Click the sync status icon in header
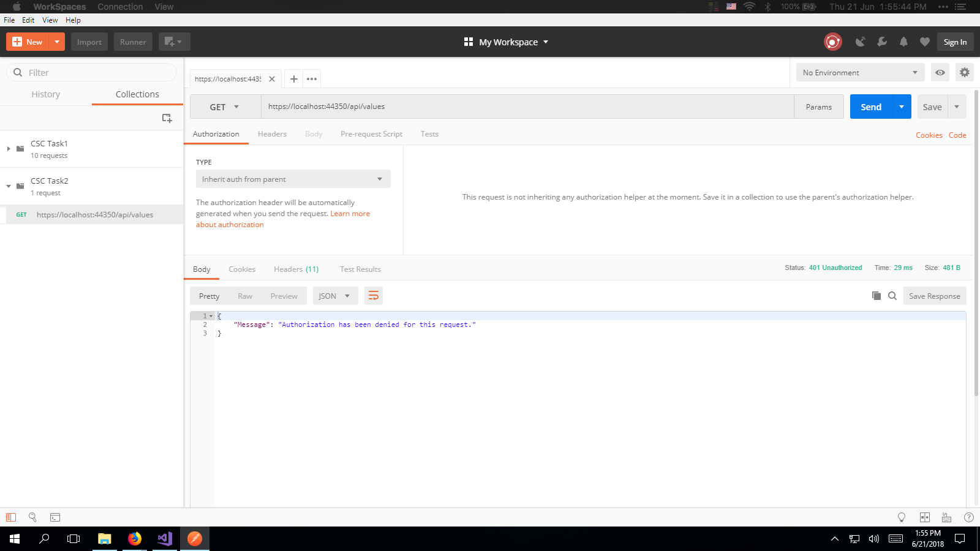 coord(832,42)
